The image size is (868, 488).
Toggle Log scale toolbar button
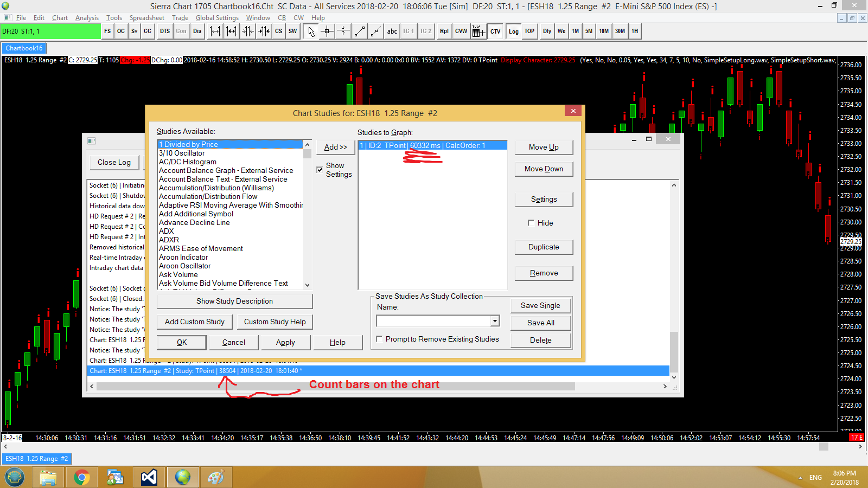tap(513, 31)
